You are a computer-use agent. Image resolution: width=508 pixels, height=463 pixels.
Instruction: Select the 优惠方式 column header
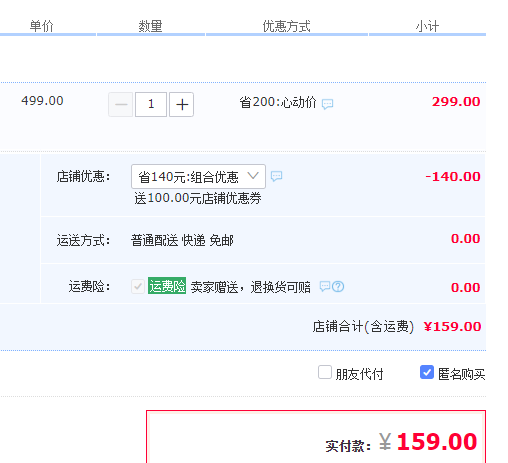click(287, 26)
